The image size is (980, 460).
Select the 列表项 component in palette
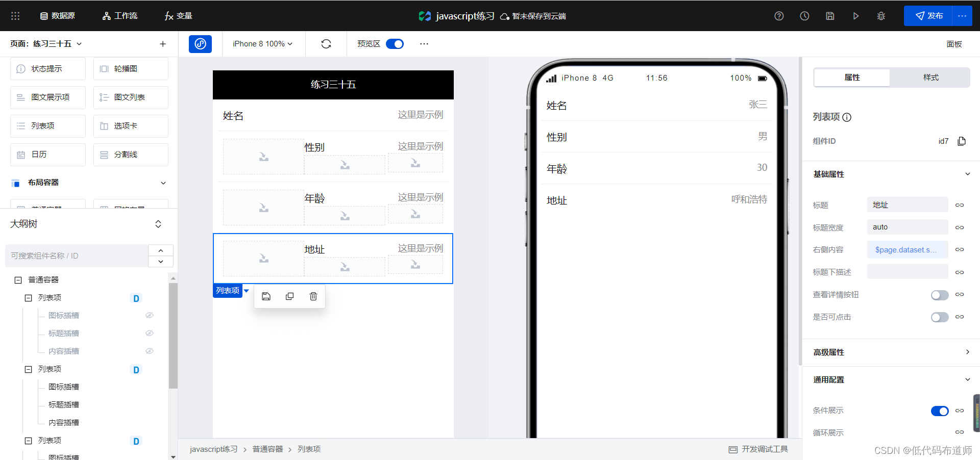[x=48, y=125]
